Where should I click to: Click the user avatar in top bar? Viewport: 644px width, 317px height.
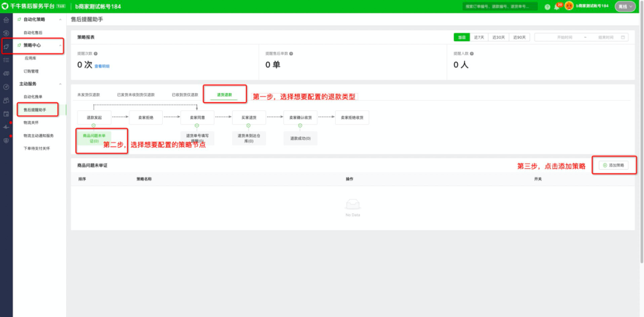tap(569, 6)
